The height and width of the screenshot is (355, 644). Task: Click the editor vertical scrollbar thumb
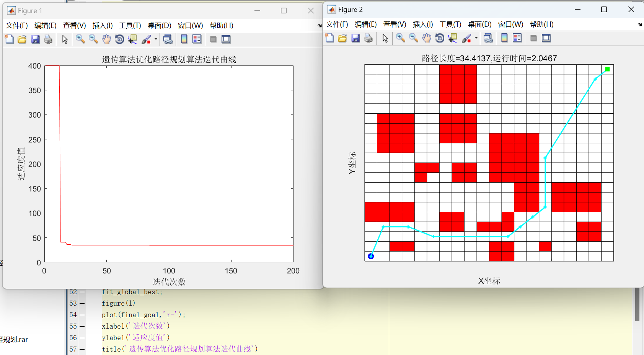[x=637, y=304]
